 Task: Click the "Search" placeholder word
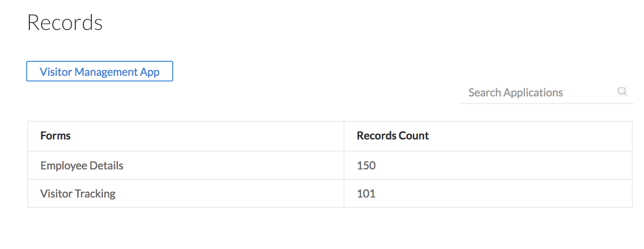[x=484, y=93]
